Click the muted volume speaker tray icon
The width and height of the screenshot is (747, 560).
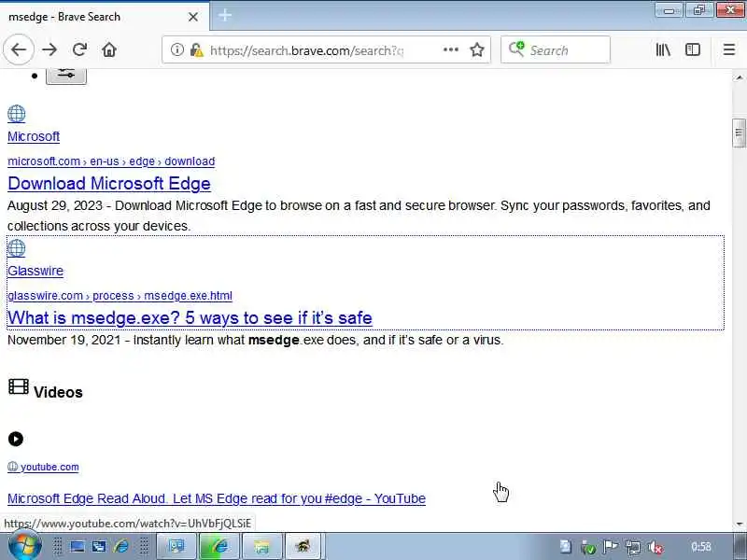655,547
